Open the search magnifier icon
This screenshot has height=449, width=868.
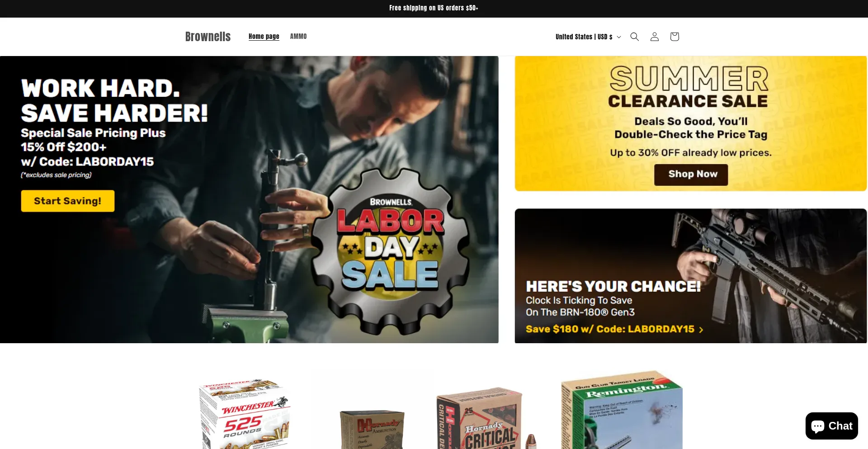(634, 37)
